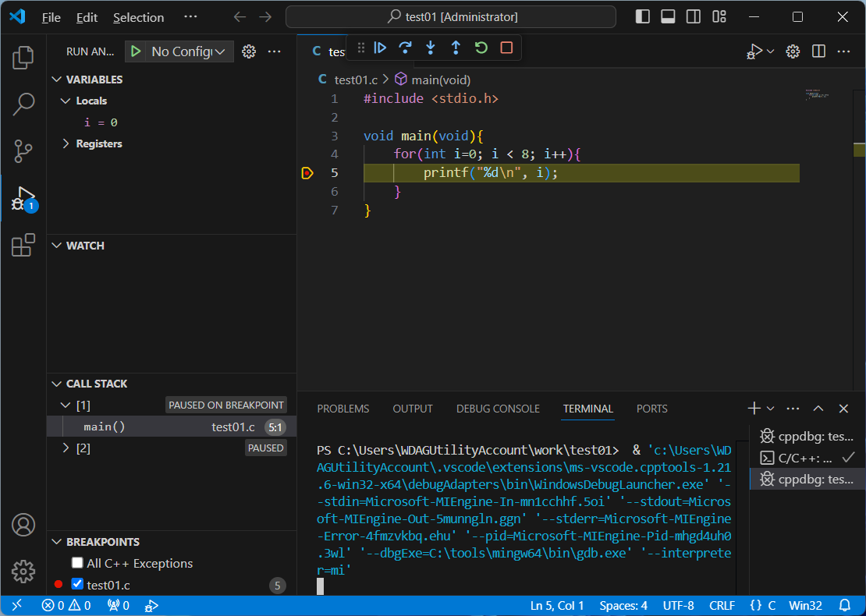Open the Extensions view in the activity bar
This screenshot has height=616, width=866.
(23, 246)
